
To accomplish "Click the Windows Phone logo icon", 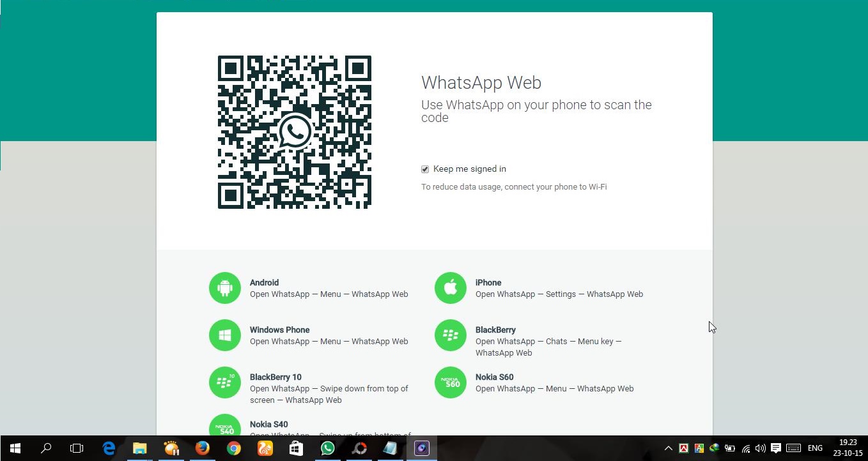I will [225, 335].
